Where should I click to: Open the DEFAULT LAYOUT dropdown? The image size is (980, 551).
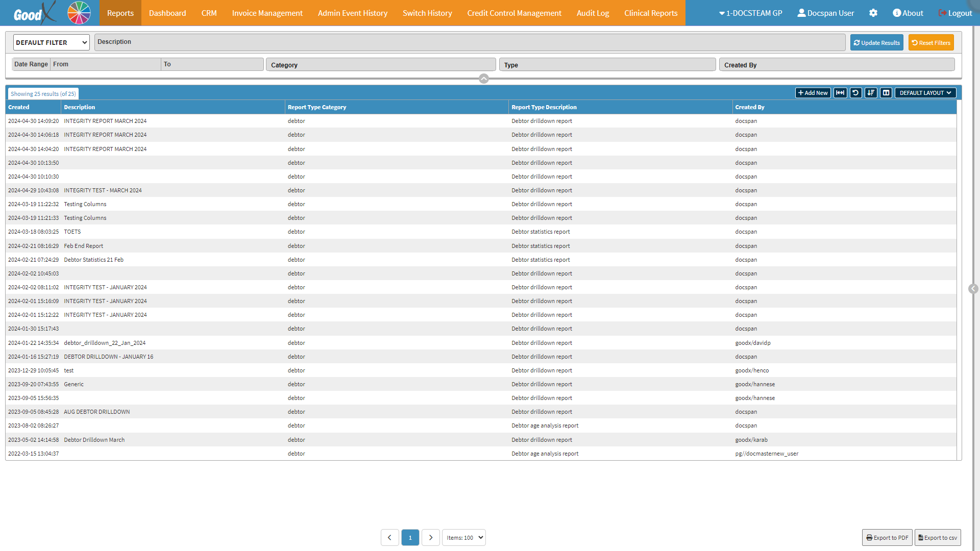pos(925,93)
